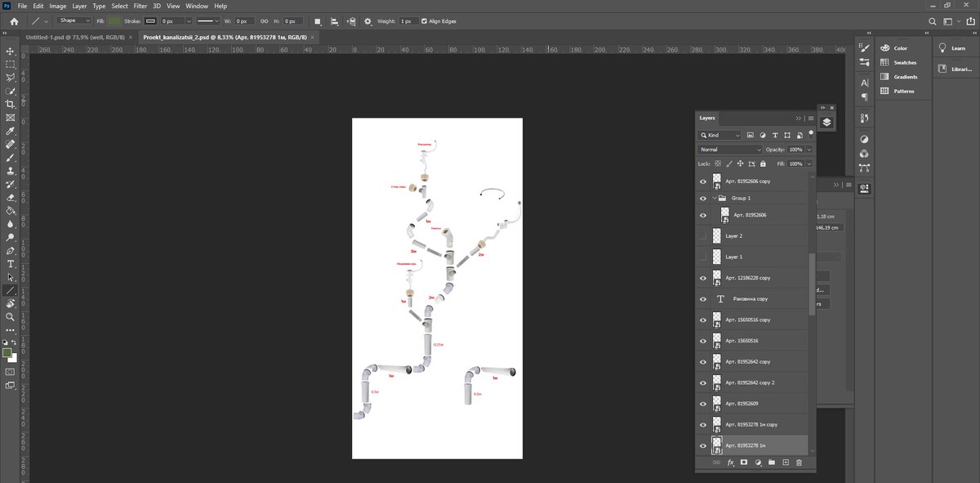Hide layer Арт. 15650516 copy
The width and height of the screenshot is (980, 483).
pyautogui.click(x=703, y=320)
